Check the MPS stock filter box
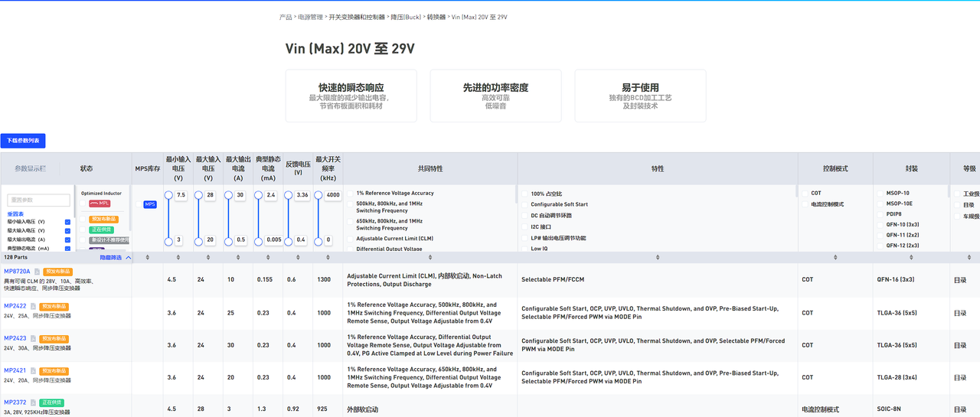 click(139, 204)
